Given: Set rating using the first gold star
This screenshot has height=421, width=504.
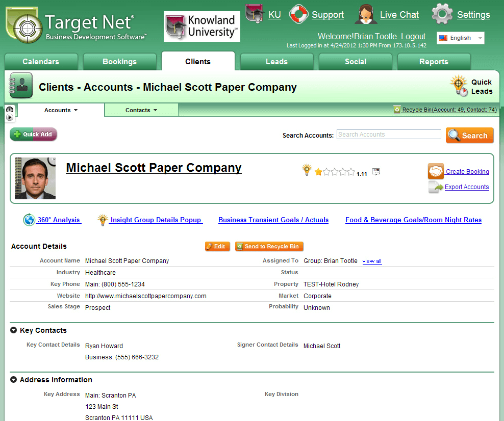Looking at the screenshot, I should 318,172.
